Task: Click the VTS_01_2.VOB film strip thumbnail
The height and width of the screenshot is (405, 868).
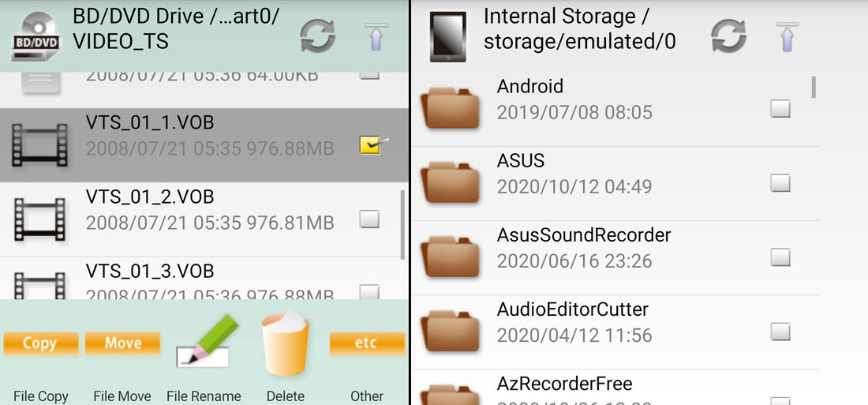Action: (39, 220)
